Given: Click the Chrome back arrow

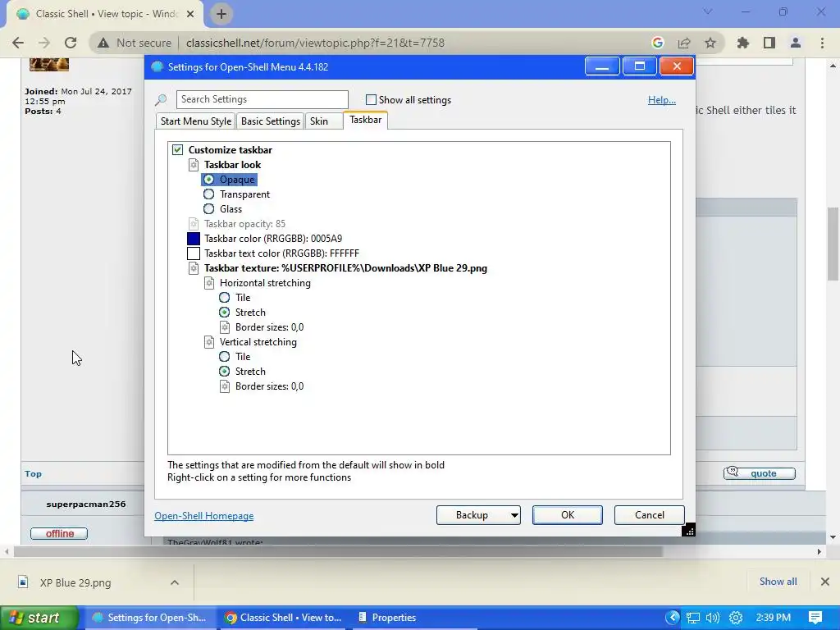Looking at the screenshot, I should pyautogui.click(x=18, y=43).
